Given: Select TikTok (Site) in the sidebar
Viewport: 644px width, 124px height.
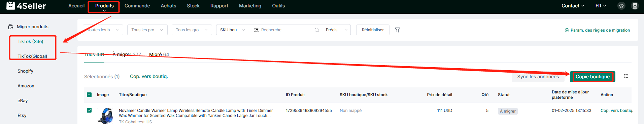Looking at the screenshot, I should click(30, 41).
